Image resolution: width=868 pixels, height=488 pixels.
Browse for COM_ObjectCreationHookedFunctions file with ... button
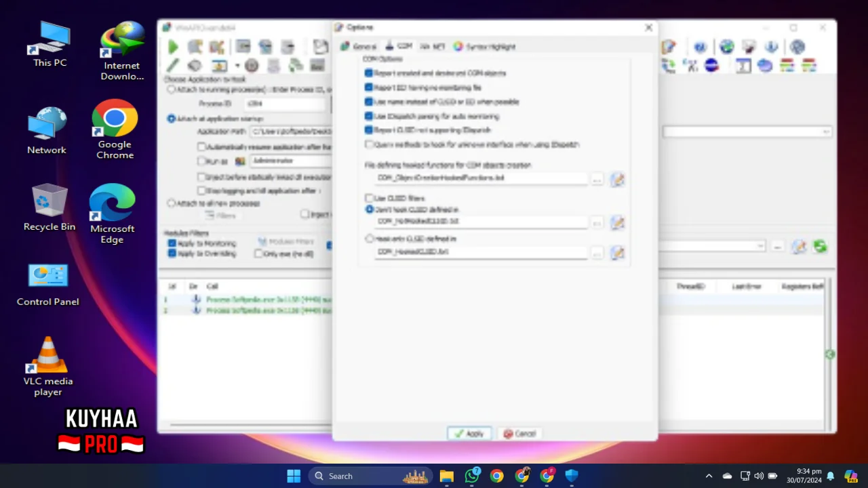point(597,180)
